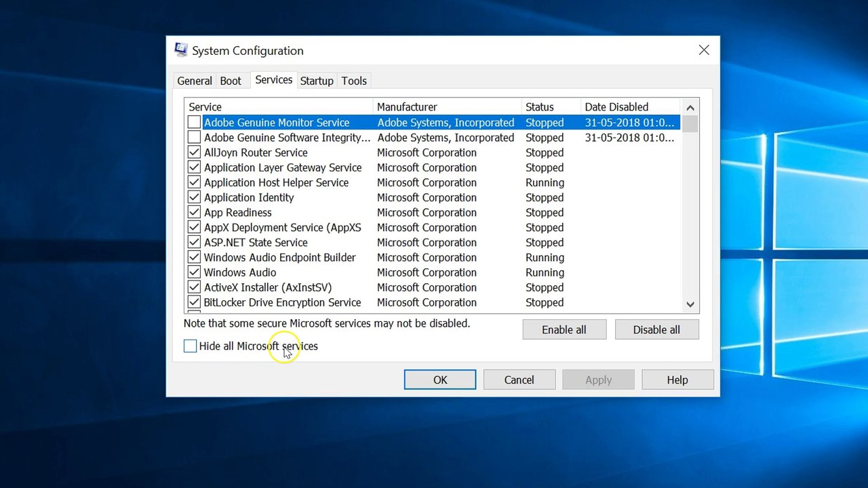Uncheck BitLocker Drive Encryption Service checkbox
This screenshot has height=488, width=868.
point(194,302)
